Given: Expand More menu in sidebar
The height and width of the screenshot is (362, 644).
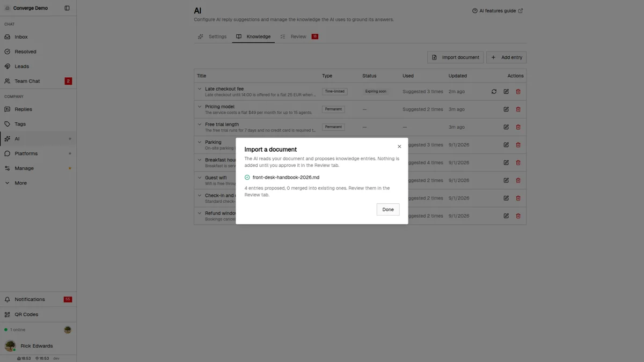Looking at the screenshot, I should pyautogui.click(x=38, y=183).
